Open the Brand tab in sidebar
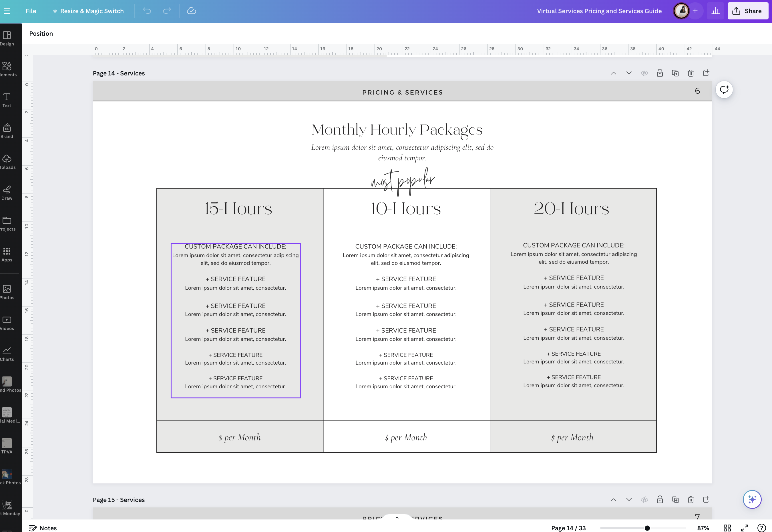 (x=7, y=131)
